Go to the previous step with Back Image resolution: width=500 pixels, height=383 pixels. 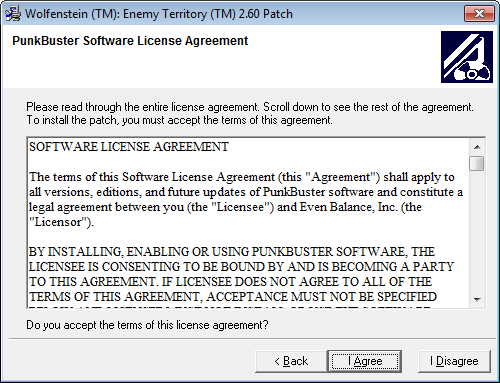pos(291,361)
